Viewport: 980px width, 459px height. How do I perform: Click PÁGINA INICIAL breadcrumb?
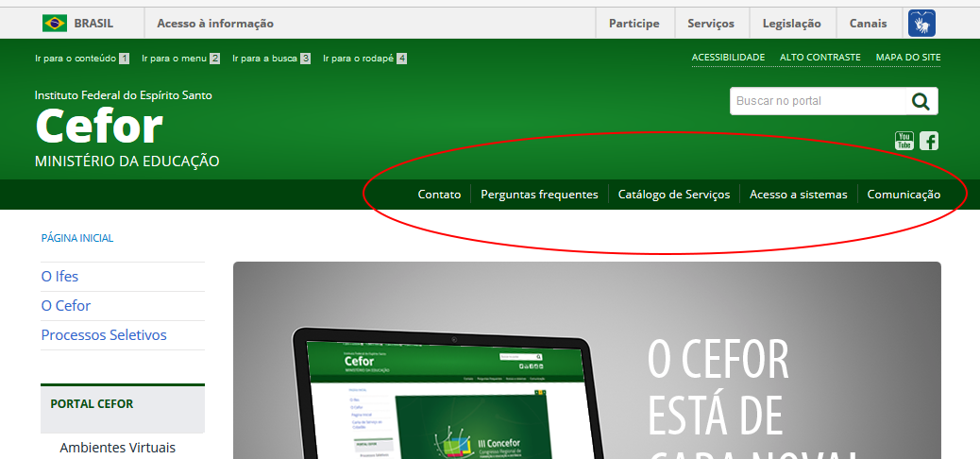(x=76, y=238)
